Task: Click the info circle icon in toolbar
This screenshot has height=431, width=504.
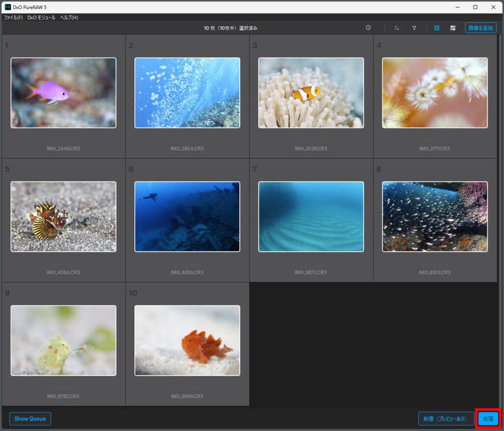Action: pos(368,28)
